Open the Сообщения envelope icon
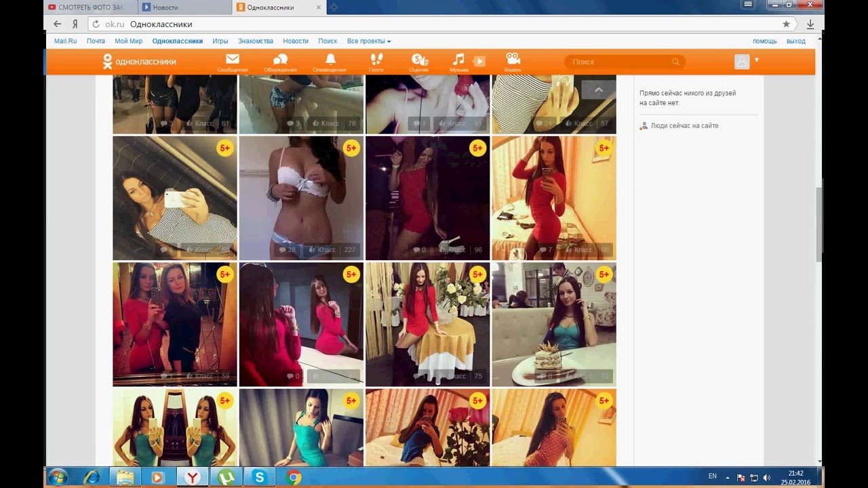 pyautogui.click(x=233, y=59)
